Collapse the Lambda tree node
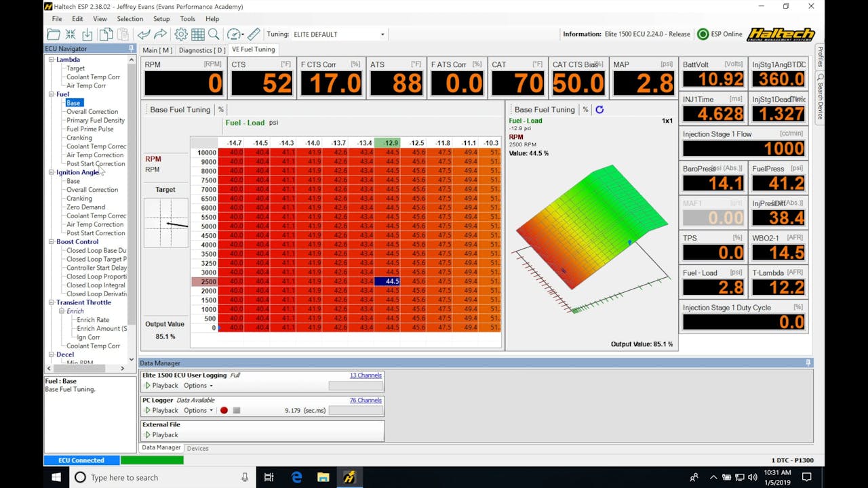The image size is (868, 488). click(x=51, y=60)
